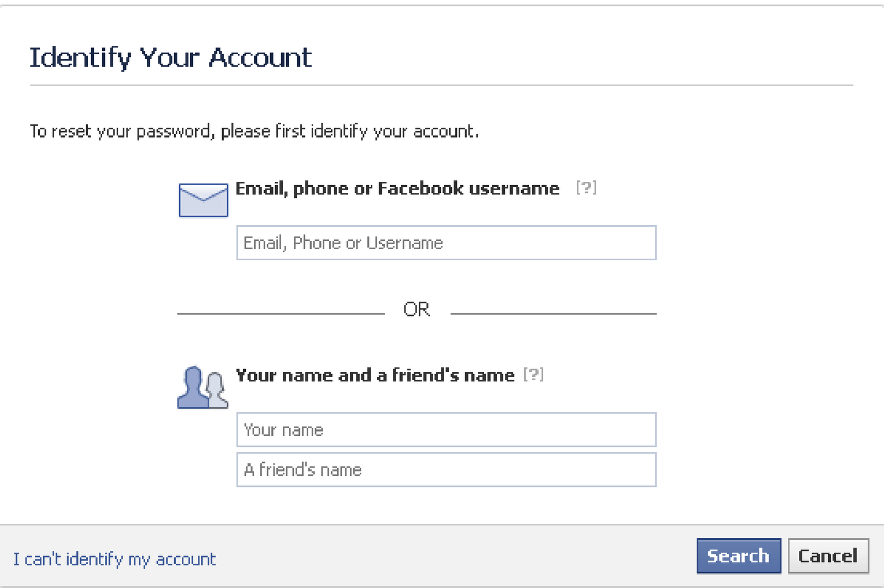The width and height of the screenshot is (884, 588).
Task: Click the reset password instruction sentence
Action: point(254,132)
